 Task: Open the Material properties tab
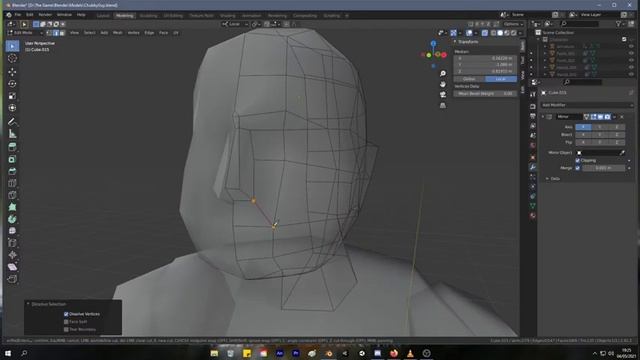[533, 216]
